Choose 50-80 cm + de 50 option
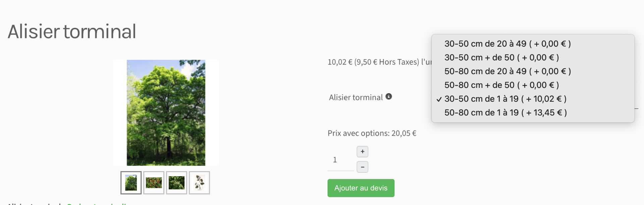 click(501, 85)
